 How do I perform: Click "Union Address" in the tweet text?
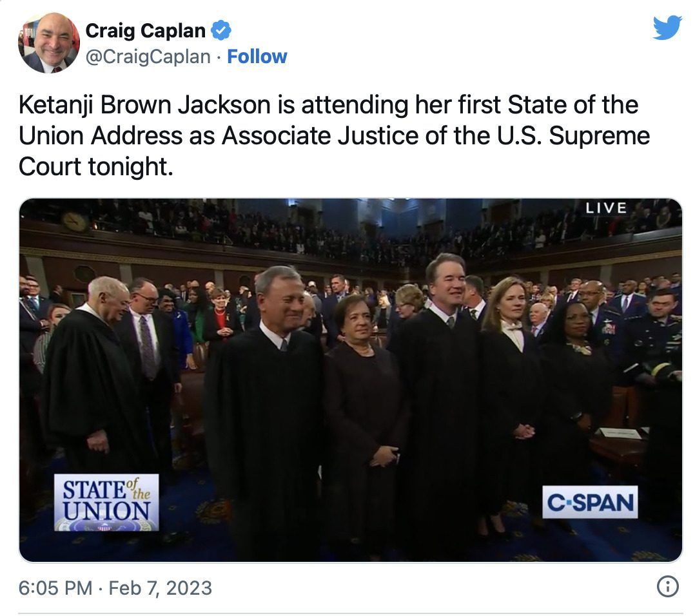100,136
